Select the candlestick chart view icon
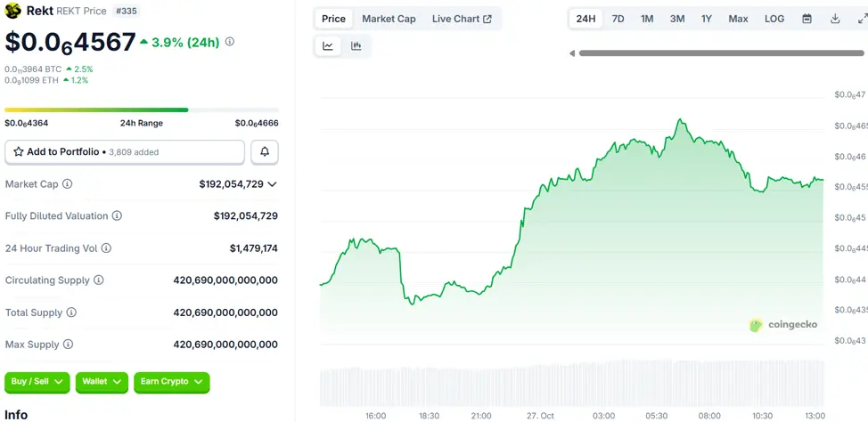This screenshot has height=422, width=868. (356, 46)
